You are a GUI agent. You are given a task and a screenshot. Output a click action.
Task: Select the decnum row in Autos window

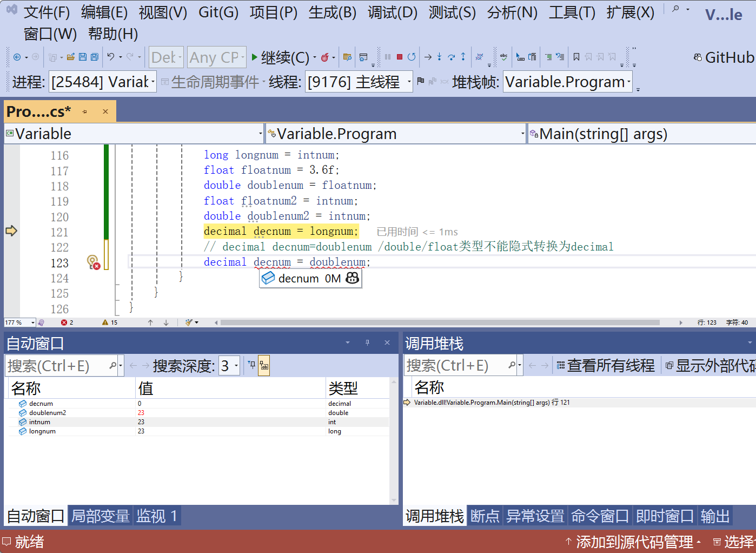click(198, 404)
